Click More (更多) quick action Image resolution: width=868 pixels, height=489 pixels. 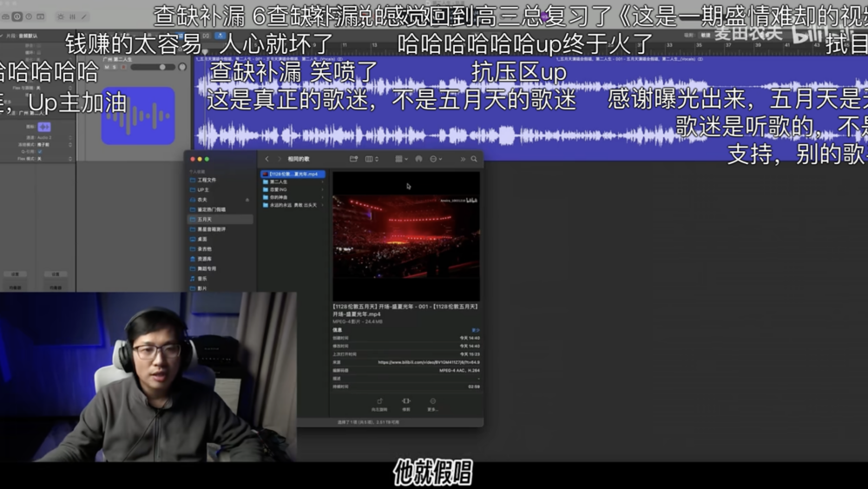tap(433, 404)
